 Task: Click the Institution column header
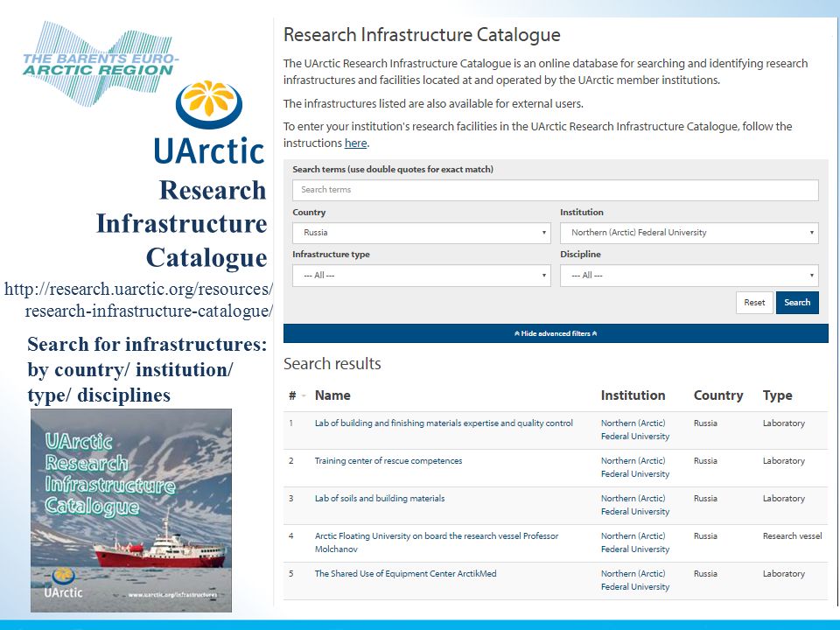[x=633, y=395]
